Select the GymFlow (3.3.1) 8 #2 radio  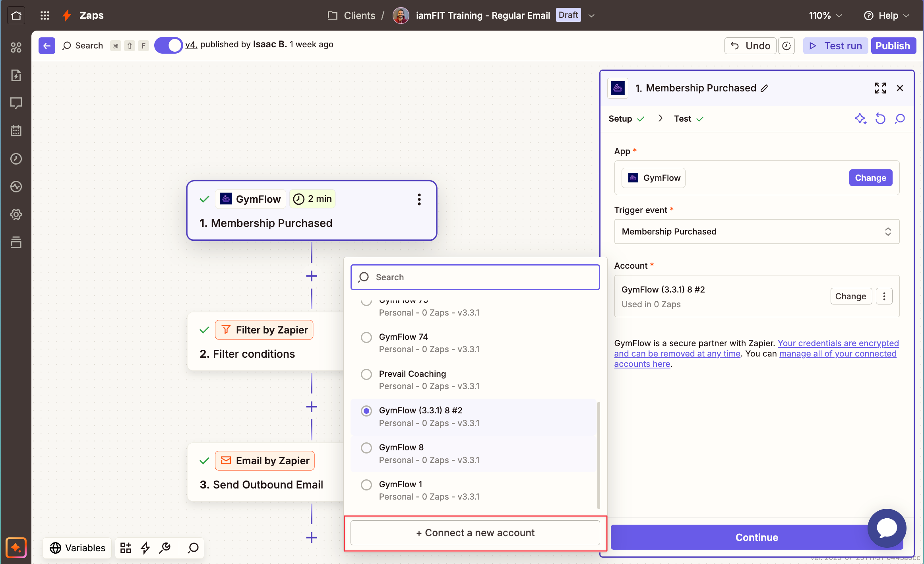click(x=366, y=411)
